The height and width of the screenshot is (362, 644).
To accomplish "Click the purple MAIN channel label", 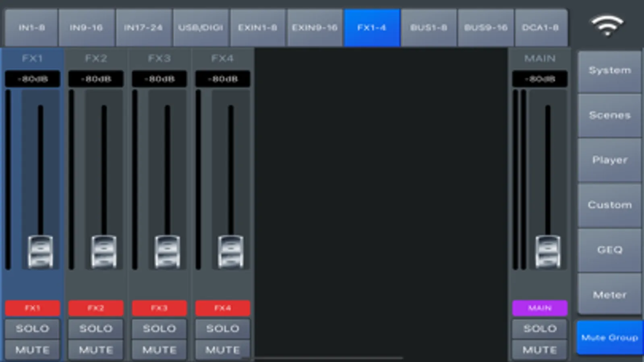I will (540, 308).
